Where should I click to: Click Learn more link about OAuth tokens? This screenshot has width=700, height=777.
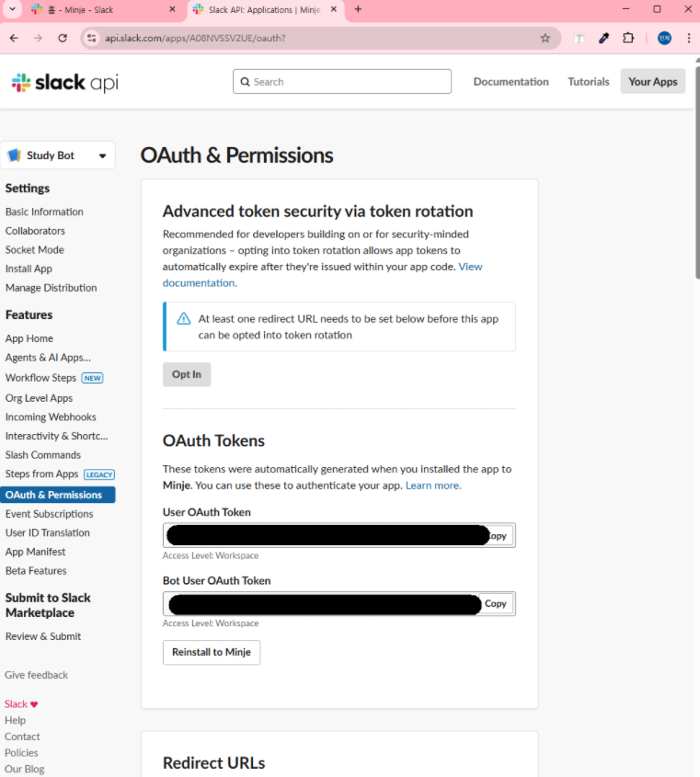point(433,486)
